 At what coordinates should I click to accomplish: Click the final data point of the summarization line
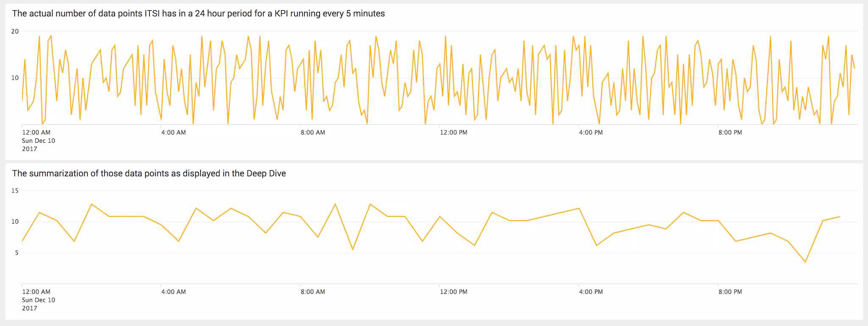pyautogui.click(x=840, y=217)
